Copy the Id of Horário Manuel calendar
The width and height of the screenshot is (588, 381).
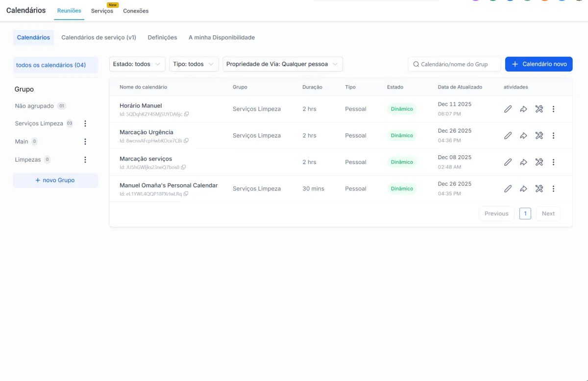pyautogui.click(x=187, y=114)
